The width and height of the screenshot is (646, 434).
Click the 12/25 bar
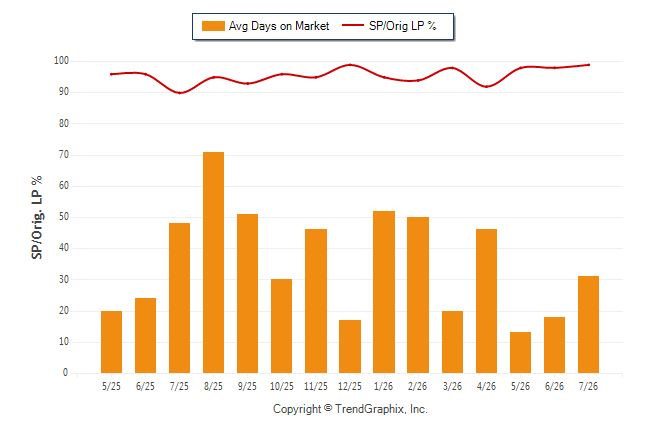point(350,347)
